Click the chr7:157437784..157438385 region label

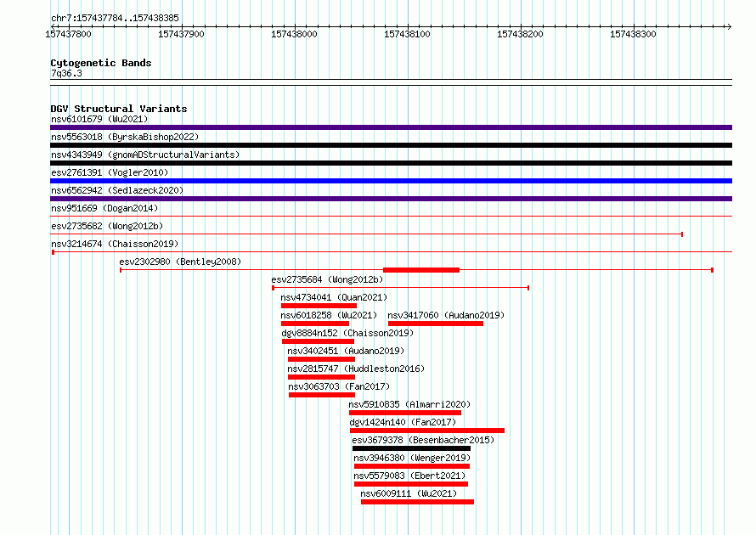(x=115, y=18)
